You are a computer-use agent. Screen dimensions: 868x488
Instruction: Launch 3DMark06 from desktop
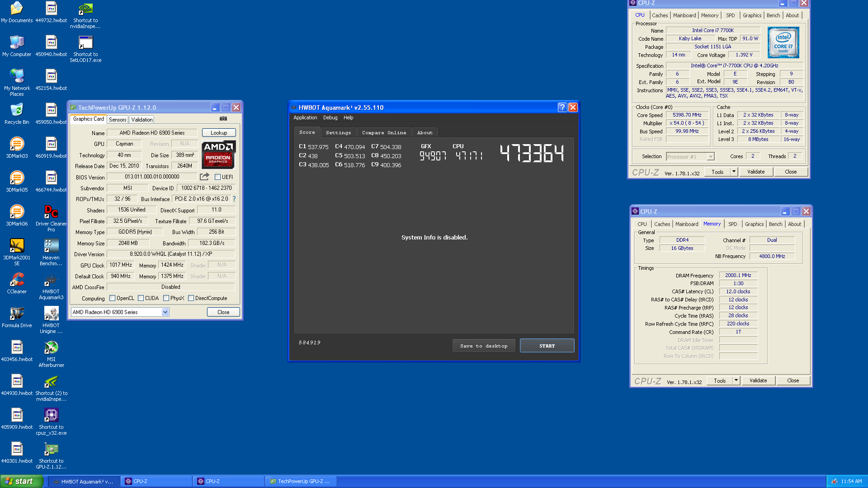17,216
